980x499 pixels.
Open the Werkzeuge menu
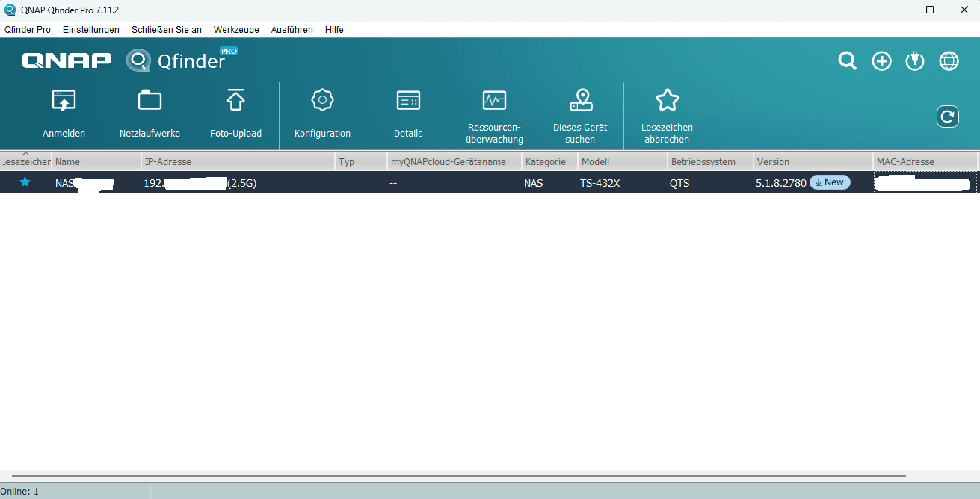(x=236, y=30)
